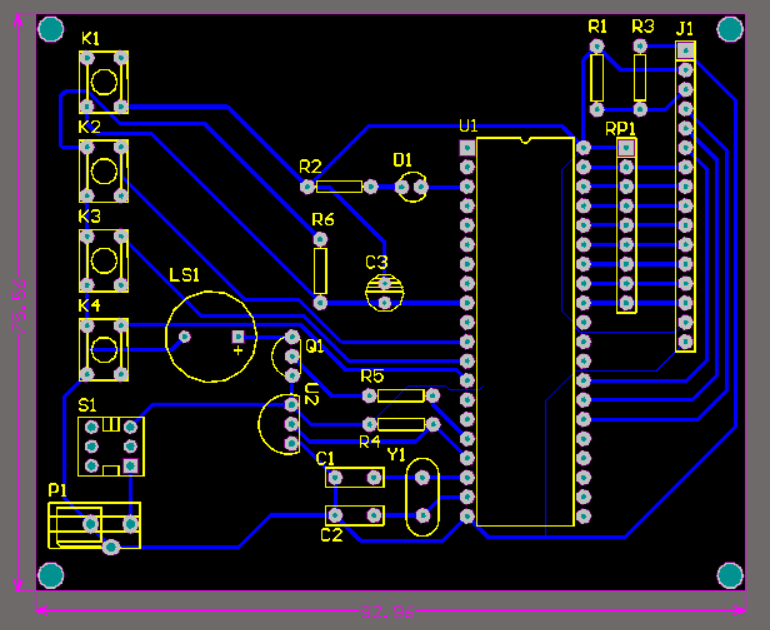Screen dimensions: 770x630
Task: Click the P1 power jack bottom pad
Action: [x=111, y=547]
